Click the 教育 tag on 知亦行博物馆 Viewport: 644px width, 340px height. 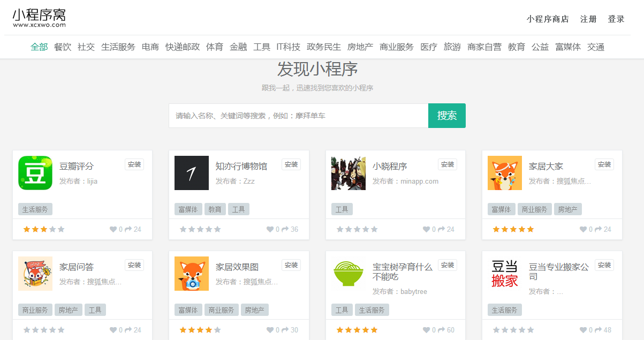(215, 209)
